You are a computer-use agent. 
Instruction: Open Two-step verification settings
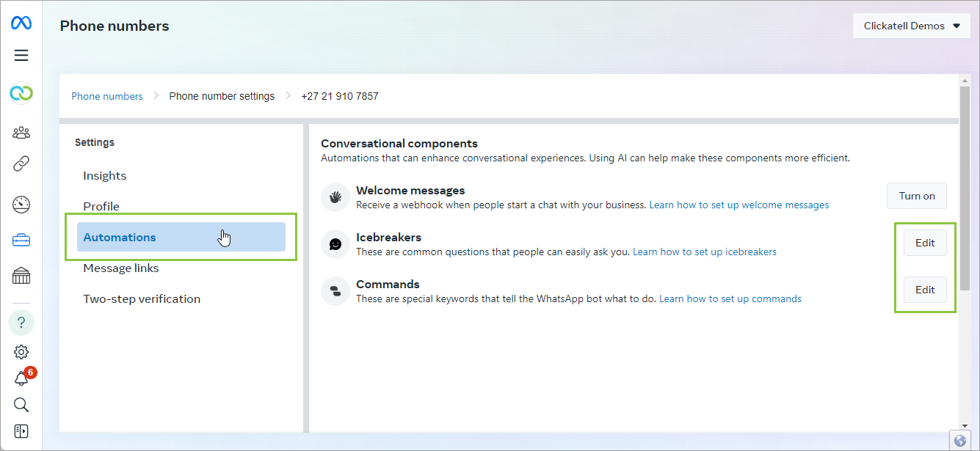[x=142, y=299]
